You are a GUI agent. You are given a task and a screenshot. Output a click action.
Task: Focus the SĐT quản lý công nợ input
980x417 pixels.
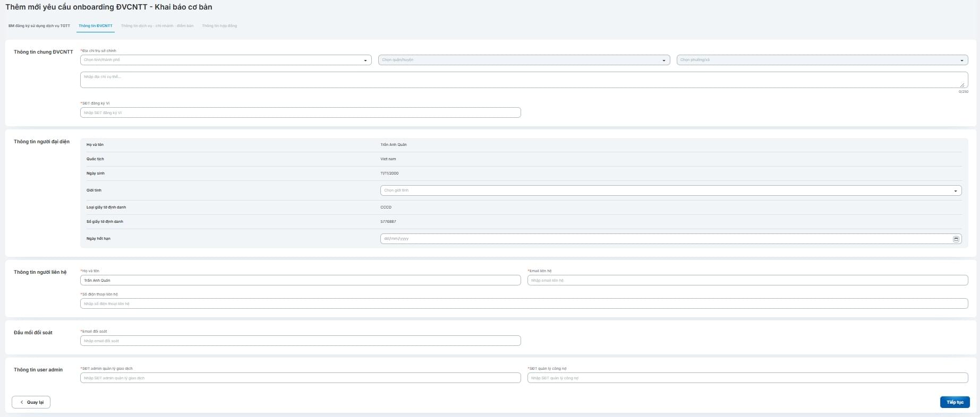point(747,378)
